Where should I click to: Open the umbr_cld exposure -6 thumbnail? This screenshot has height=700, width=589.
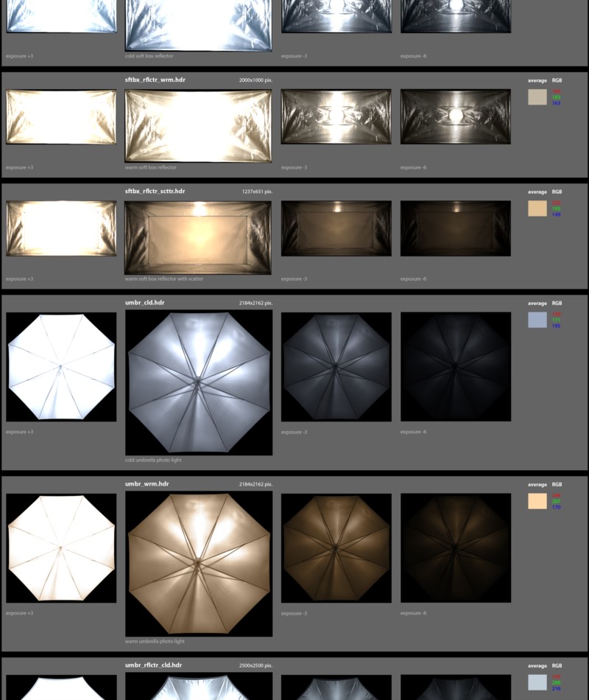coord(456,366)
